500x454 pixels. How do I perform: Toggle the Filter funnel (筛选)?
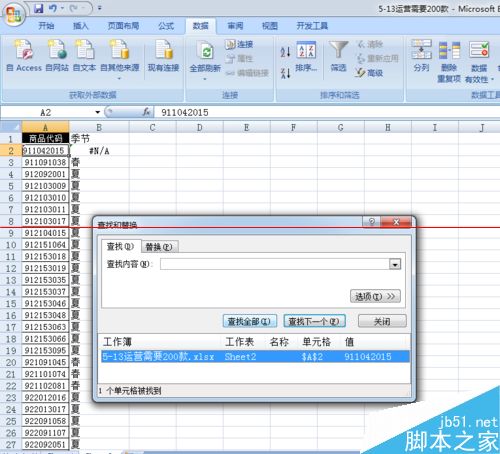click(x=338, y=56)
